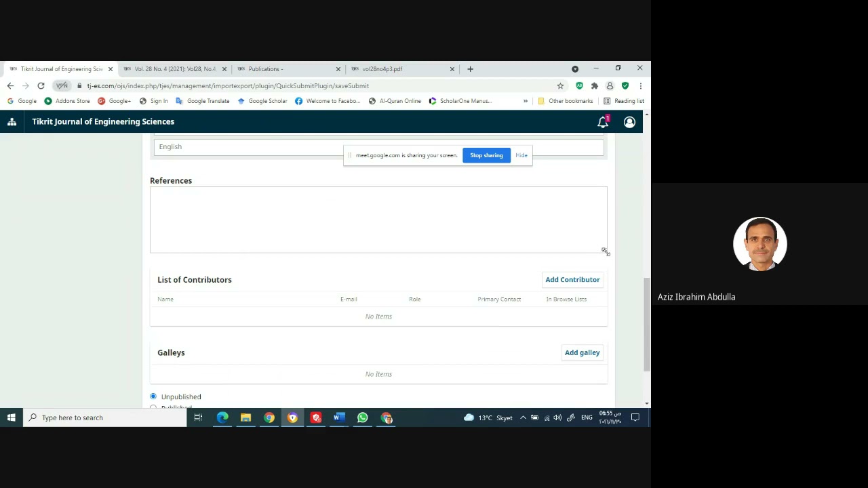
Task: Open the notifications bell icon
Action: [x=603, y=122]
